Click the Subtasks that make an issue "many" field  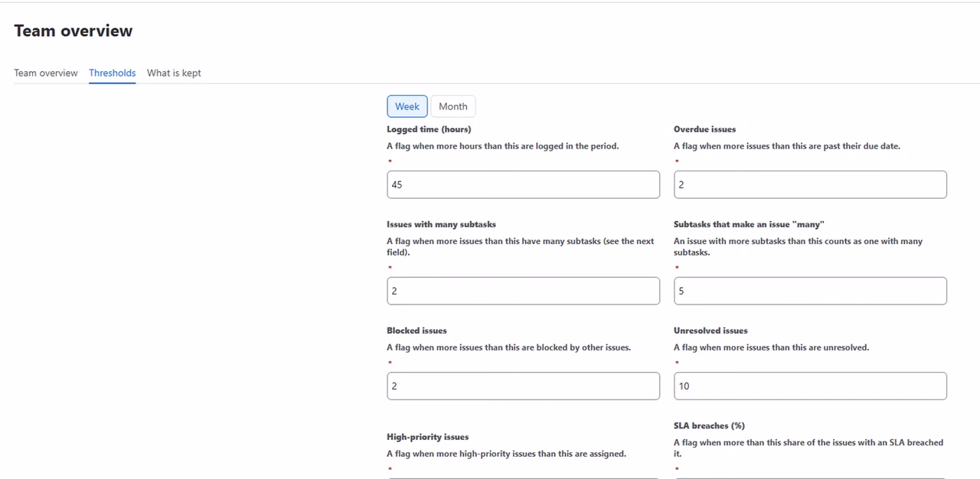(810, 291)
